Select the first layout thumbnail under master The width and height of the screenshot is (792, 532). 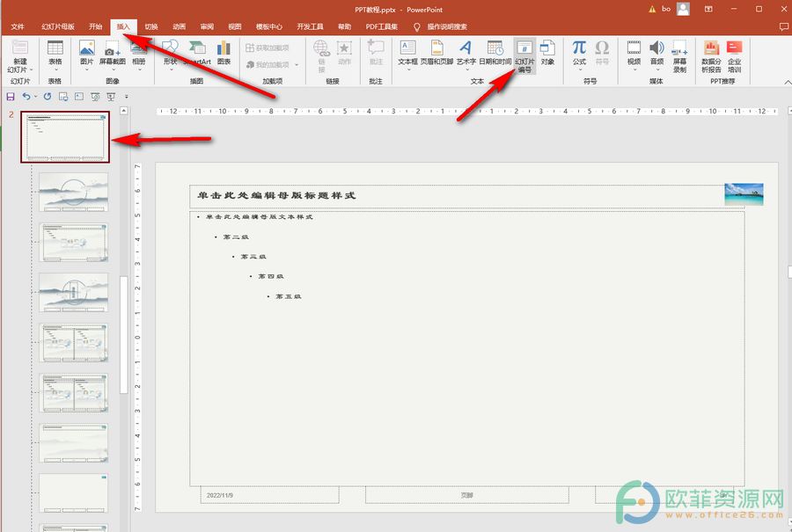(x=74, y=192)
